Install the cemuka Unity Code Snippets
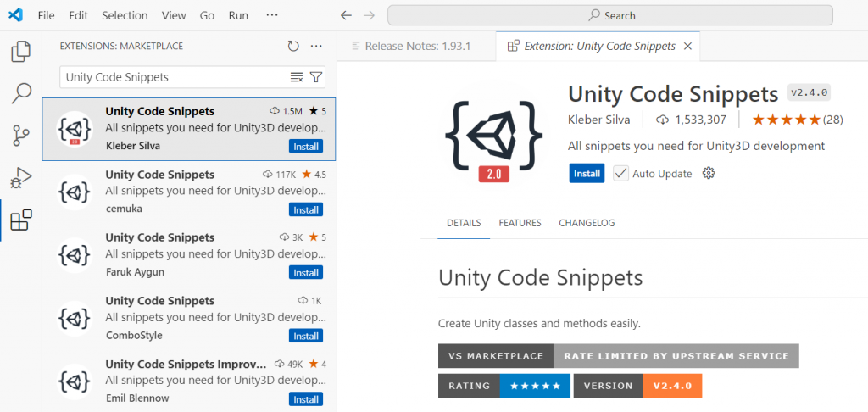Image resolution: width=868 pixels, height=412 pixels. coord(305,210)
